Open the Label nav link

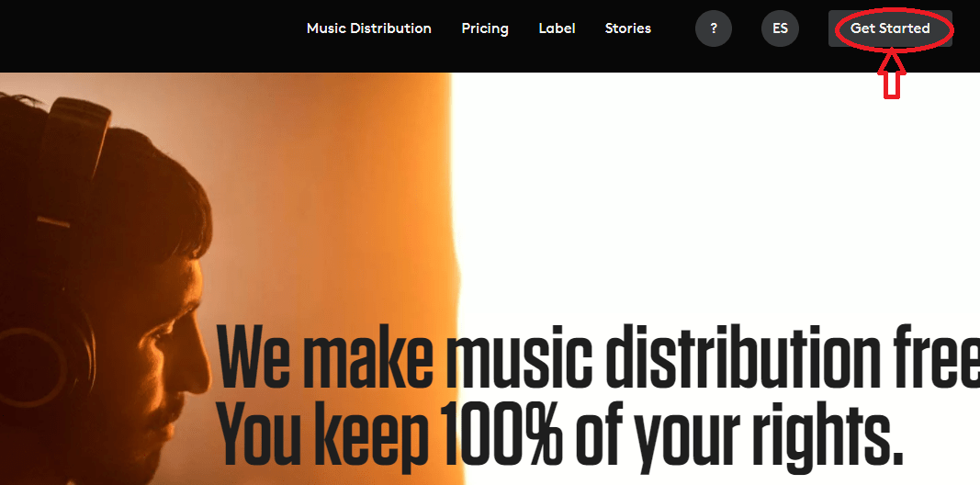(x=557, y=28)
